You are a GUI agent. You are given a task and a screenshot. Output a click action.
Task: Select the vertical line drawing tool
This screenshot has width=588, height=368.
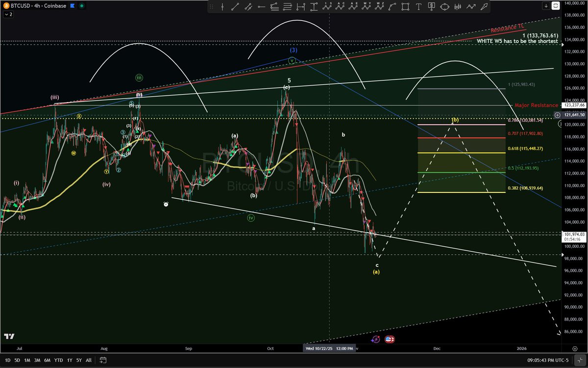222,7
